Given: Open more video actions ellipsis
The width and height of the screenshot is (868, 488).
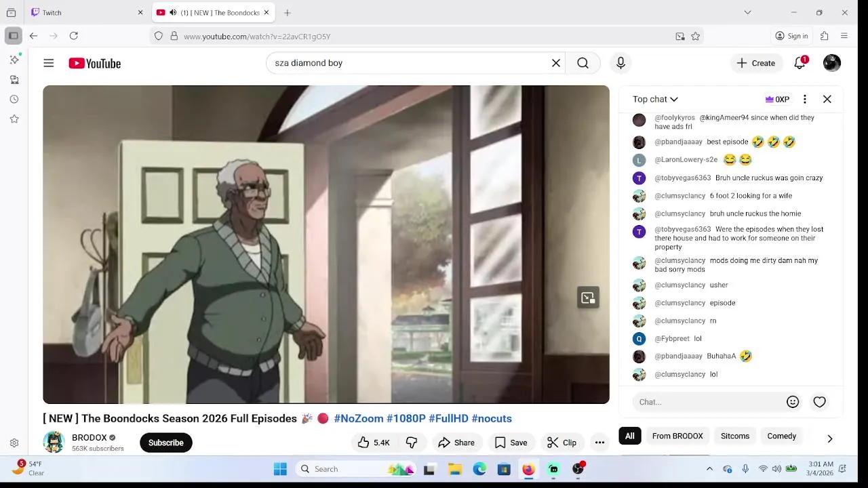Looking at the screenshot, I should (599, 443).
